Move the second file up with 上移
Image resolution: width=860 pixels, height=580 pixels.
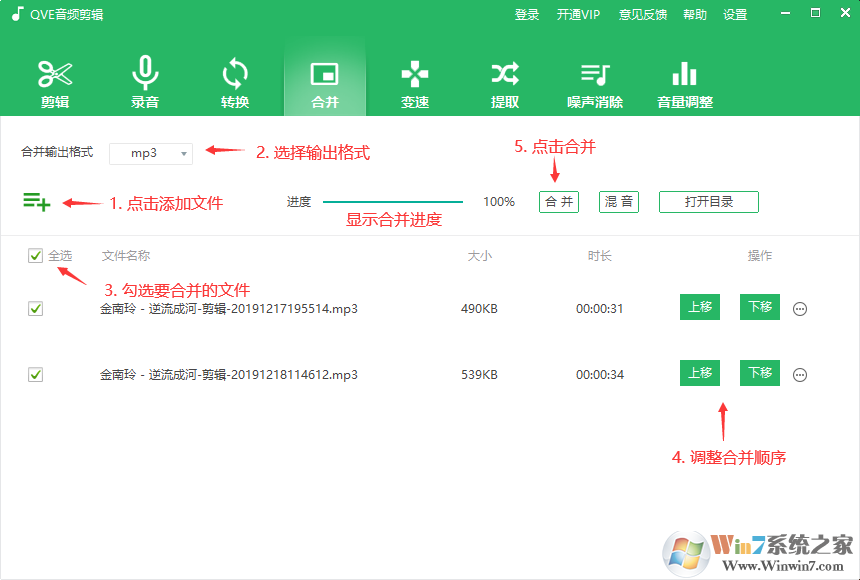(699, 372)
